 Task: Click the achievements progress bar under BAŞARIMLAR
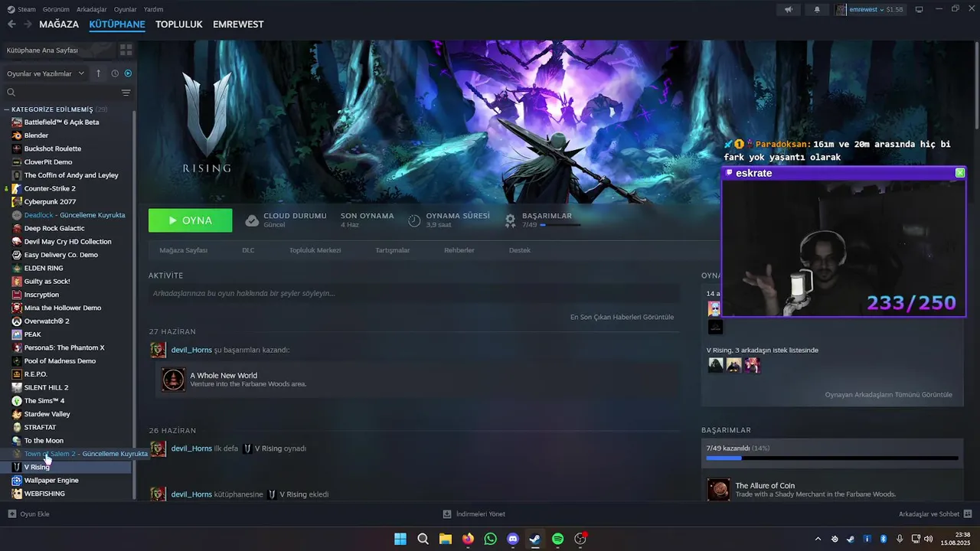click(560, 225)
